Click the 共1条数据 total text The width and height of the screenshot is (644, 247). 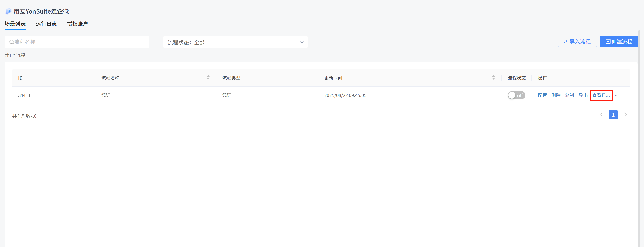click(x=24, y=116)
